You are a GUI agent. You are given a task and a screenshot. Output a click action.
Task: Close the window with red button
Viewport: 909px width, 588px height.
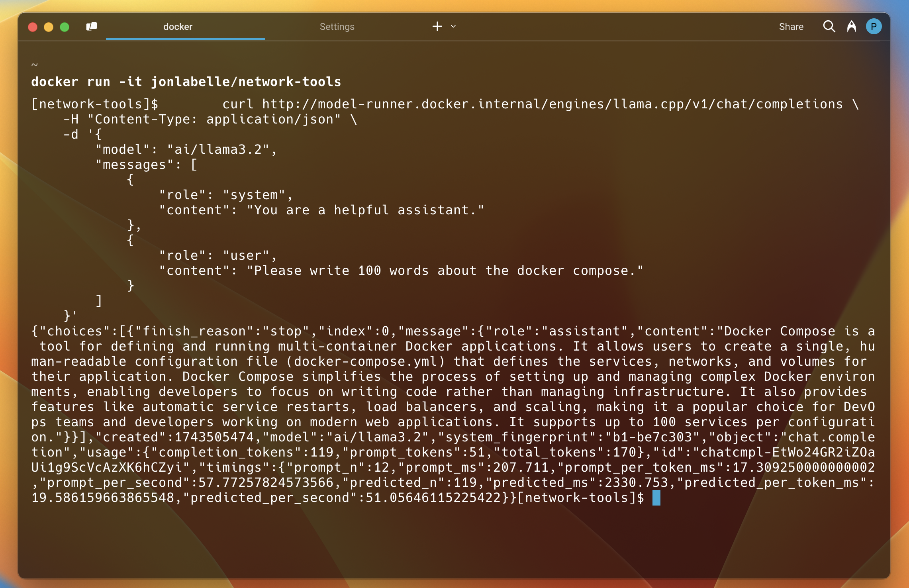[x=33, y=27]
